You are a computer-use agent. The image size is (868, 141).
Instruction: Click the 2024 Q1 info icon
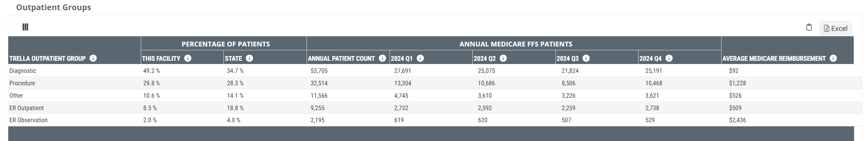(420, 59)
